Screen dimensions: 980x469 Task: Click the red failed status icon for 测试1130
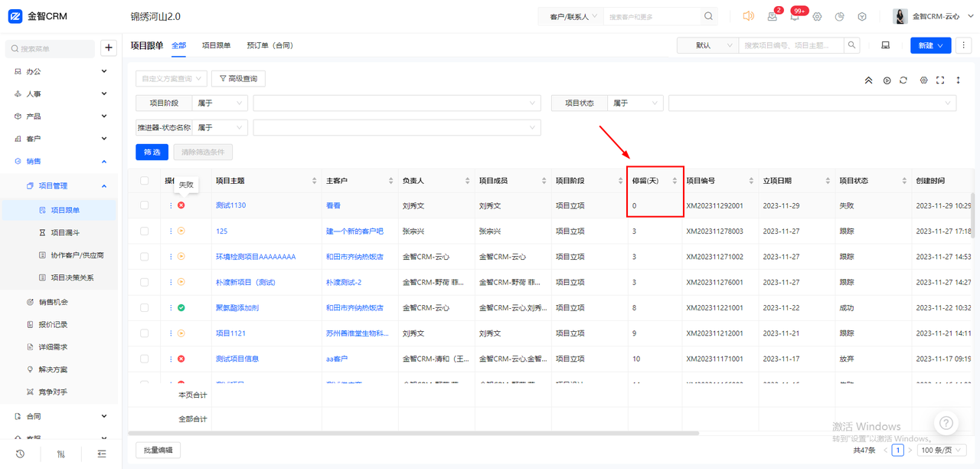(181, 205)
